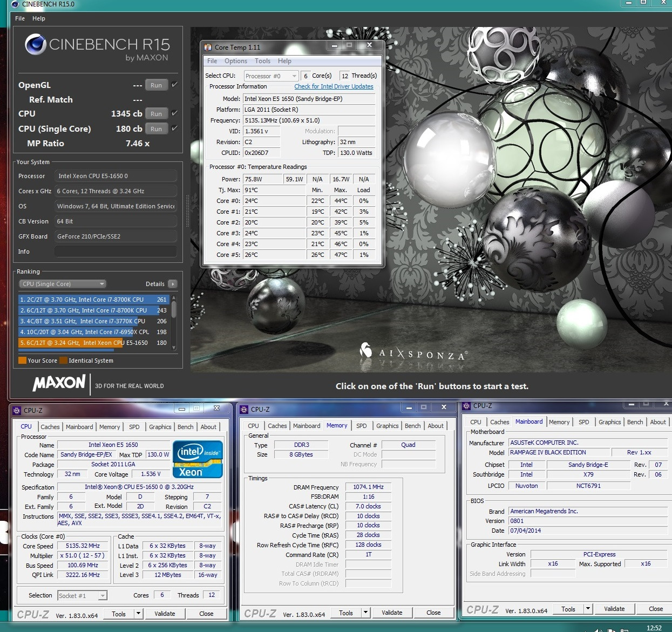The width and height of the screenshot is (672, 632).
Task: Click middle CPU-Z title bar icon
Action: (244, 410)
